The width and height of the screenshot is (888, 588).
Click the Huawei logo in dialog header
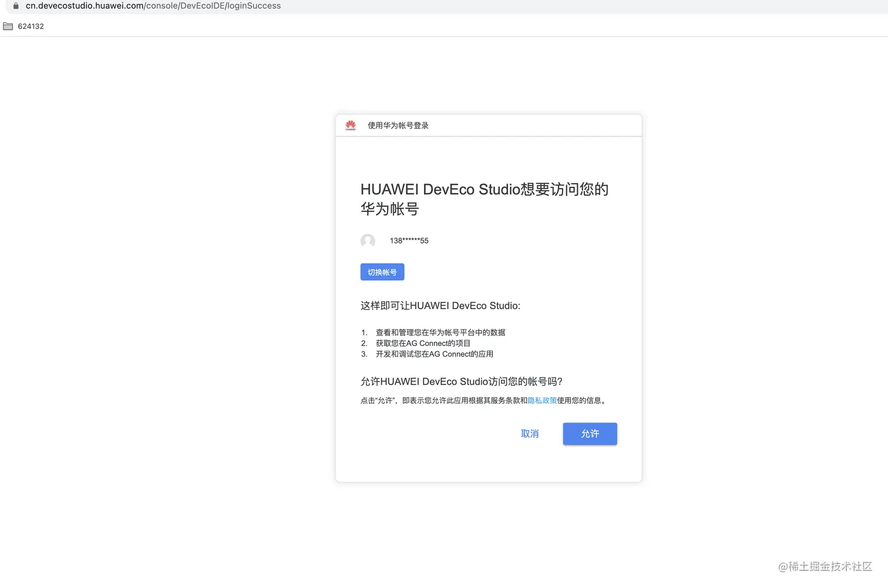(x=351, y=125)
